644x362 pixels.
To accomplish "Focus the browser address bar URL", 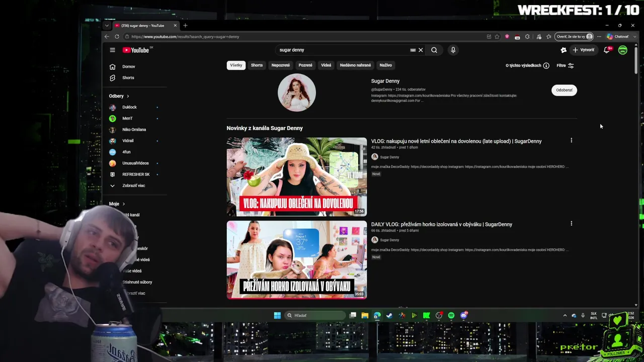I will [185, 37].
